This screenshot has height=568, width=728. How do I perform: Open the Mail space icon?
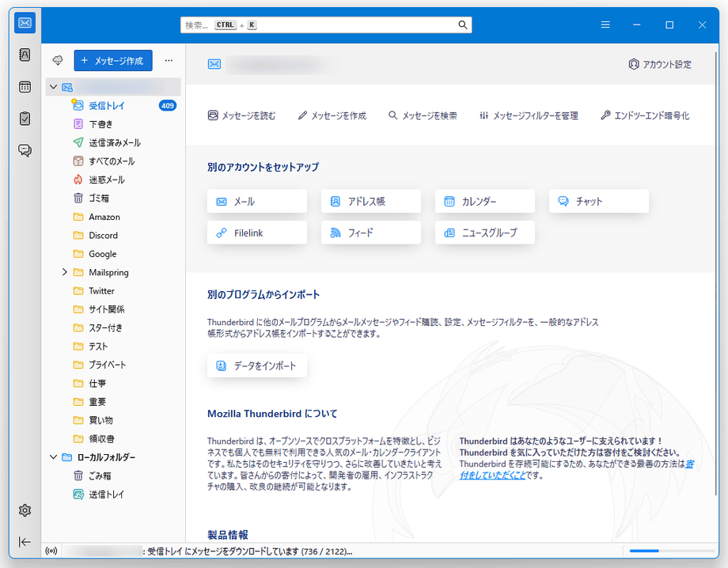point(25,23)
